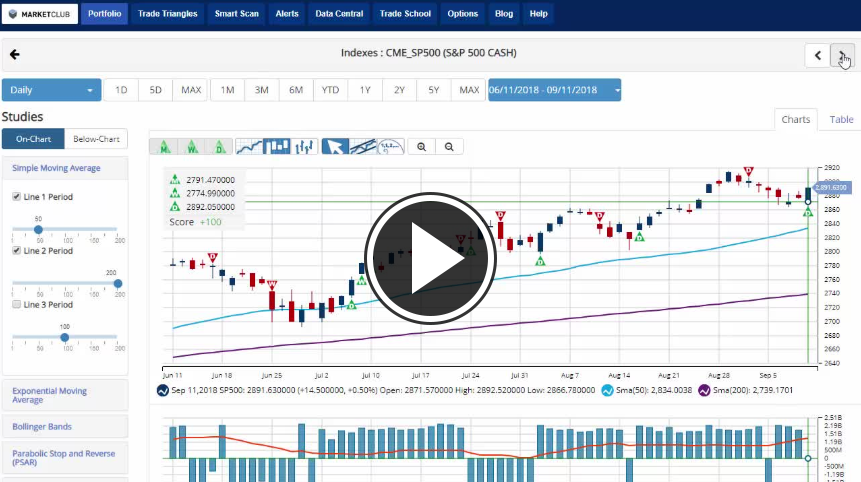Open the Help menu

coord(538,14)
